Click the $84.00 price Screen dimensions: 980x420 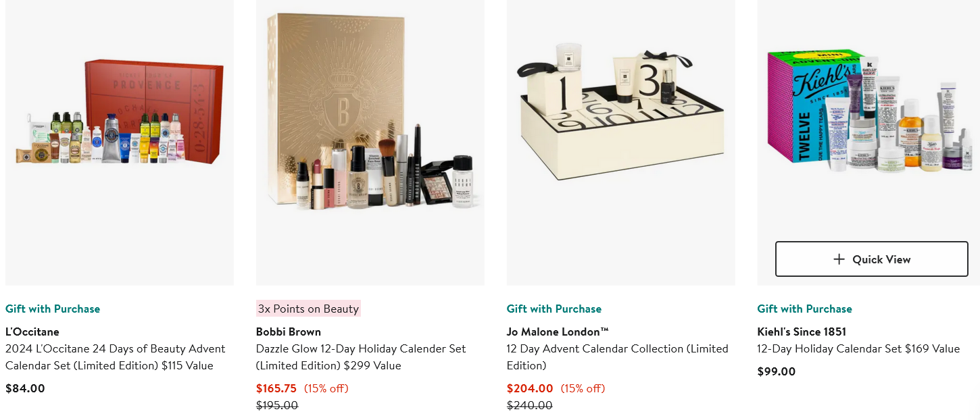click(25, 388)
